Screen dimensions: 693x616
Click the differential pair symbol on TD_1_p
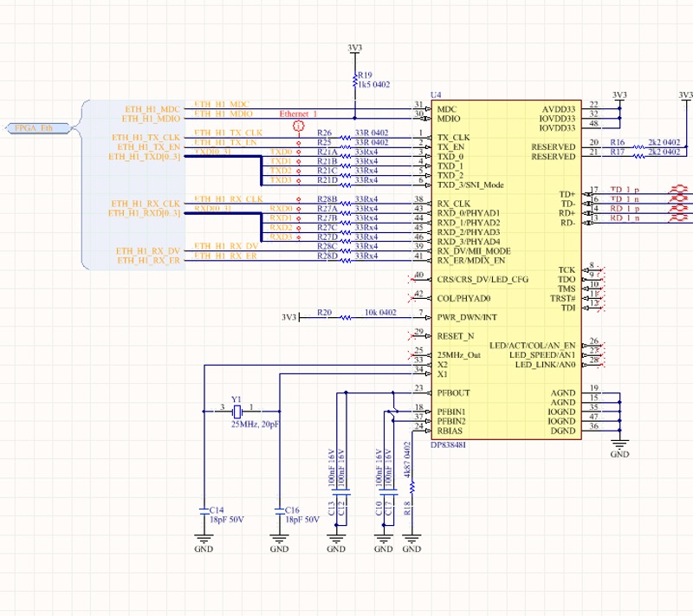point(678,190)
